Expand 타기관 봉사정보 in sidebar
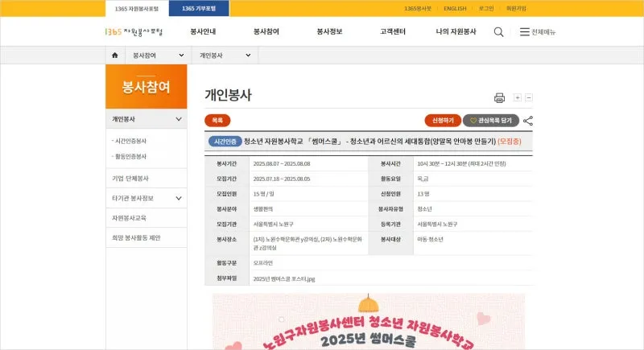 pos(179,198)
